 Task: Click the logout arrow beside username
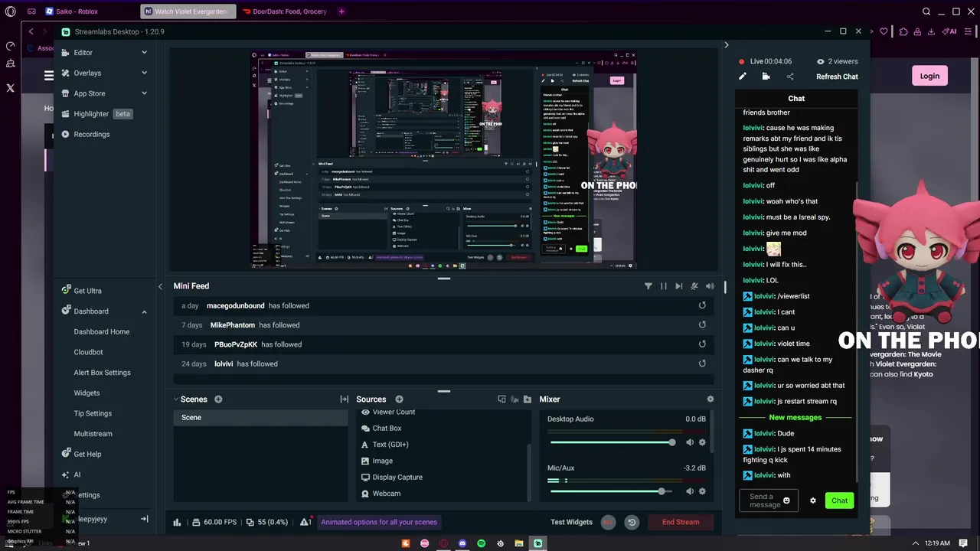click(144, 519)
